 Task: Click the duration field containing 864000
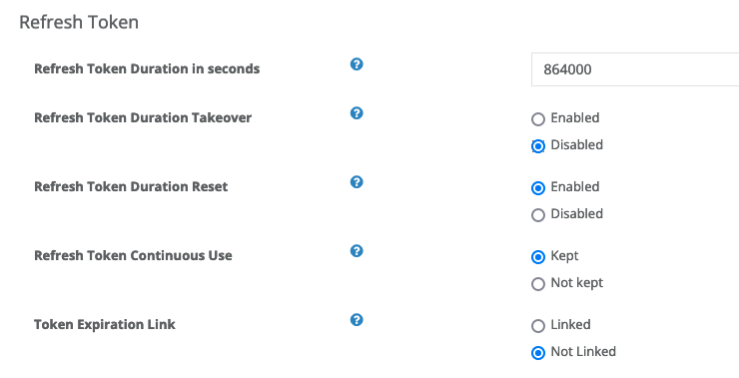click(635, 69)
